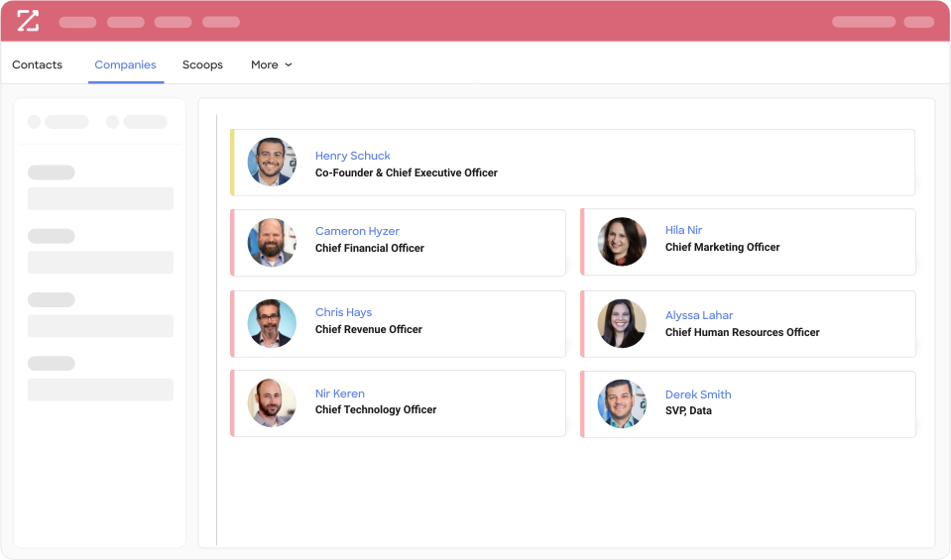This screenshot has width=951, height=560.
Task: Click the chevron next to More
Action: tap(289, 65)
